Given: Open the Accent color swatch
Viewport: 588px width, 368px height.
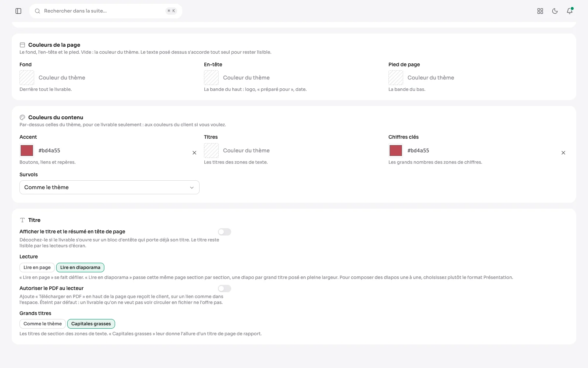Looking at the screenshot, I should point(27,151).
